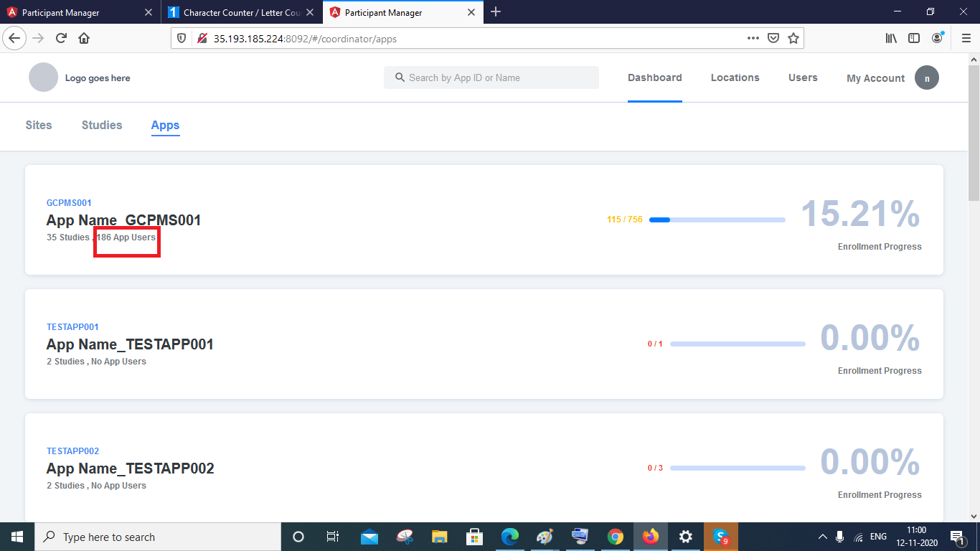Open the Firefox icon in the taskbar
The width and height of the screenshot is (980, 551).
(x=651, y=537)
